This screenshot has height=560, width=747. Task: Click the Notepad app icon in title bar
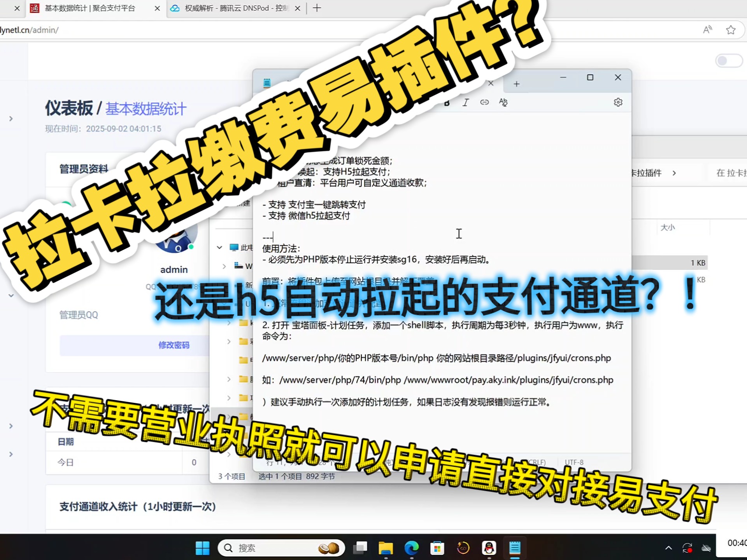point(267,83)
